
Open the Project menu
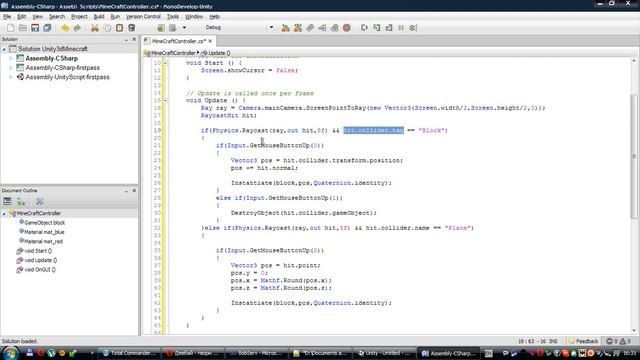tap(79, 17)
